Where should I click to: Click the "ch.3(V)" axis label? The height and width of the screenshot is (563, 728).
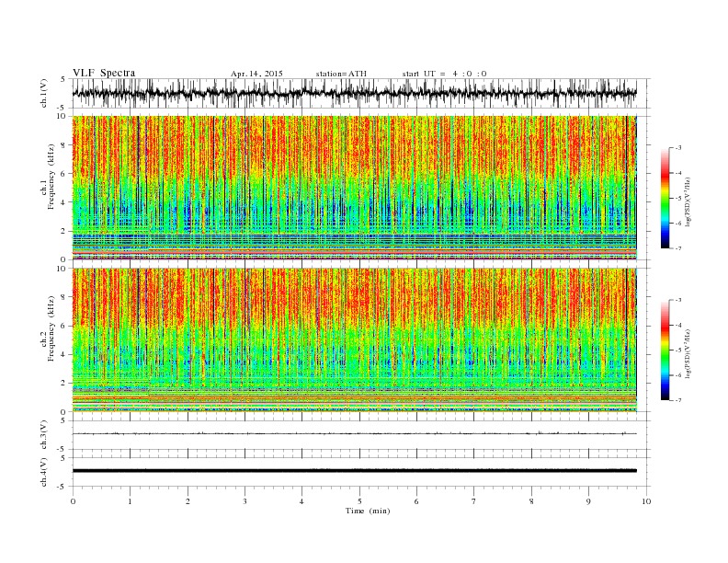(x=44, y=435)
